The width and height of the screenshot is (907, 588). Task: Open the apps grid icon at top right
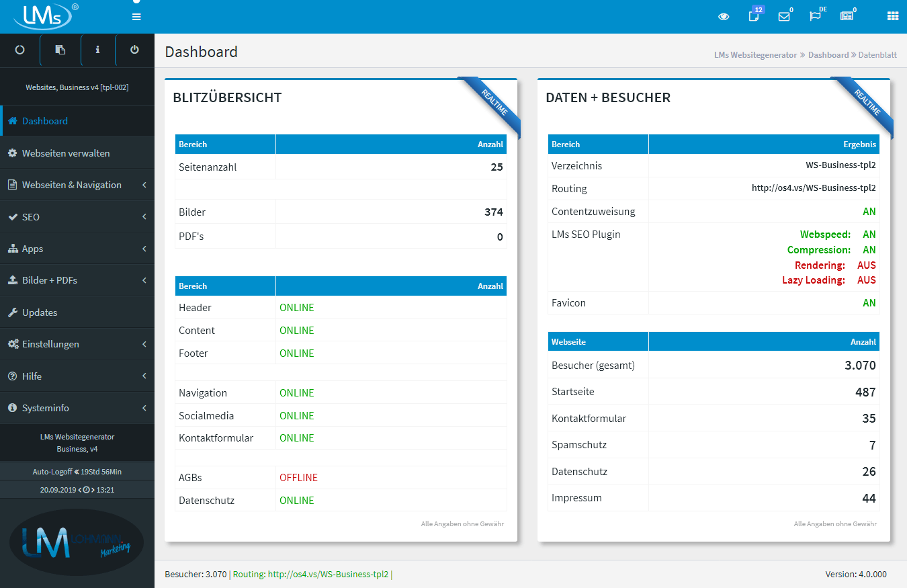892,16
